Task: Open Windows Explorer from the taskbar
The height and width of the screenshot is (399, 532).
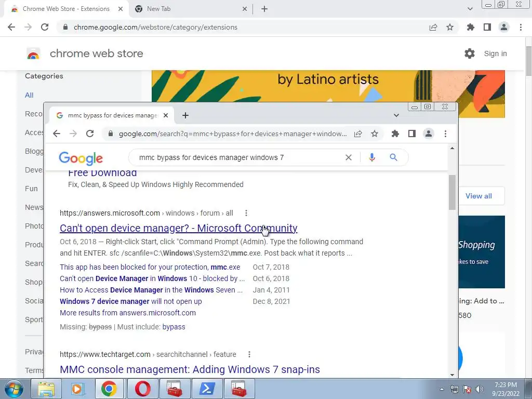Action: point(46,389)
